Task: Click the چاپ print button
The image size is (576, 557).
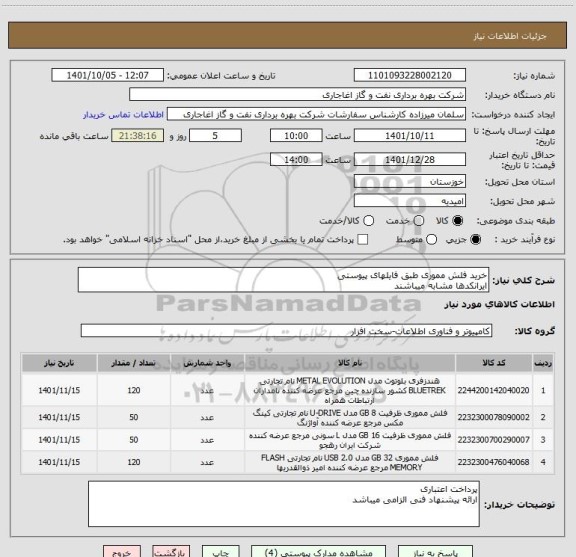Action: pos(221,551)
